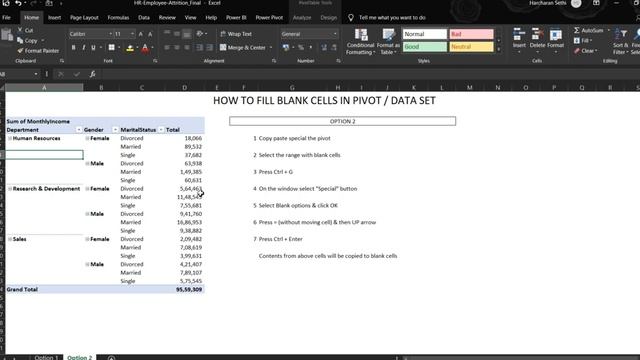Click the Clear eraser icon

coord(577,51)
